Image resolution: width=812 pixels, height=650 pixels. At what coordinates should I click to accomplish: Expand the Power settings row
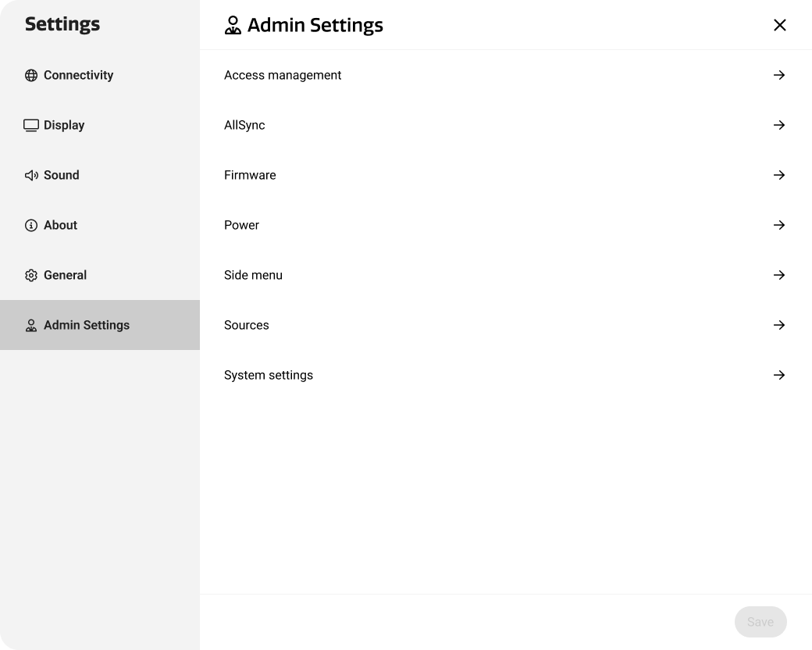coord(779,225)
